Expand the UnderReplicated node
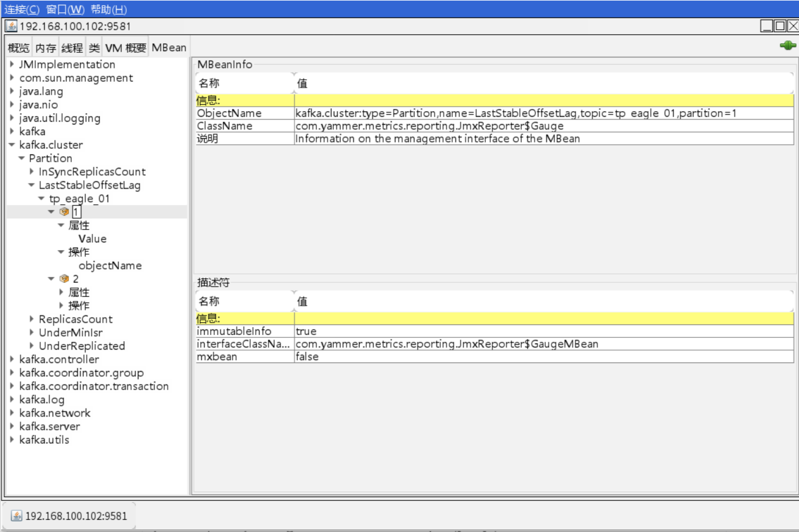 pyautogui.click(x=31, y=346)
